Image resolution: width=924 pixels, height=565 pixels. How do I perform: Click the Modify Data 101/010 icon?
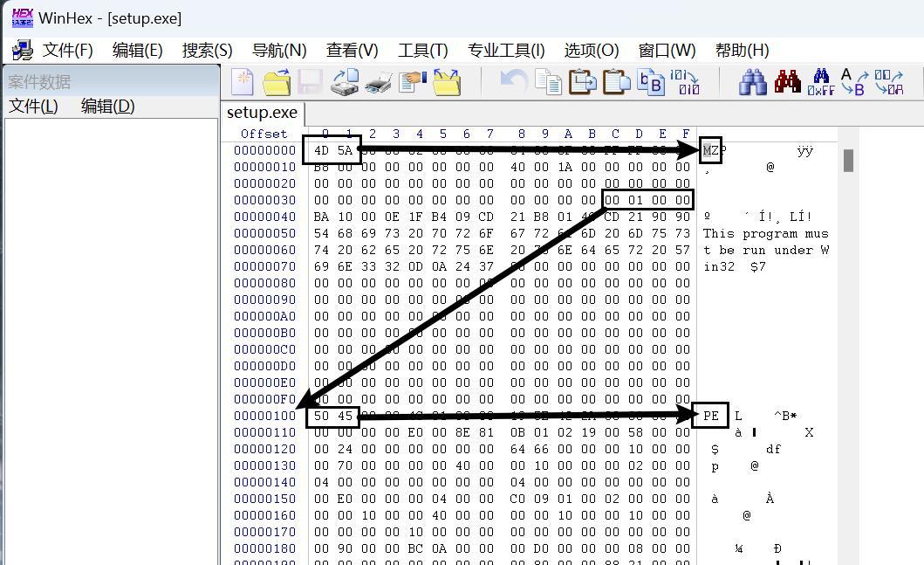[x=685, y=82]
